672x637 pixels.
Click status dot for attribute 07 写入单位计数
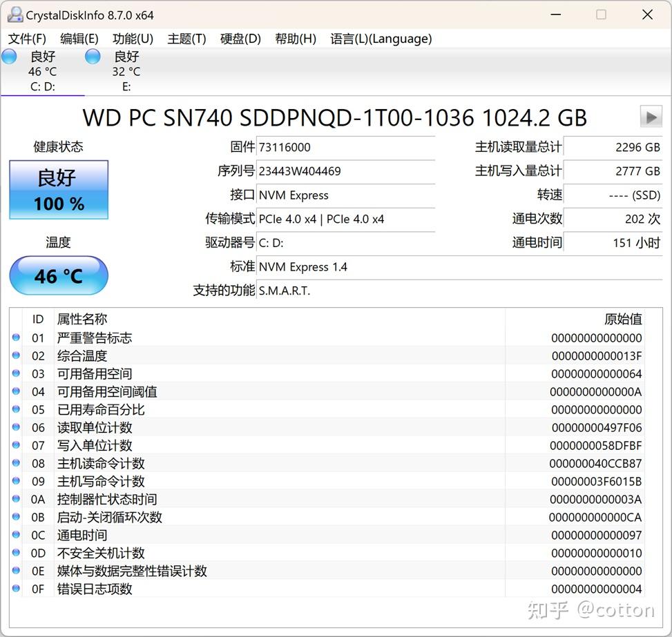tap(17, 446)
